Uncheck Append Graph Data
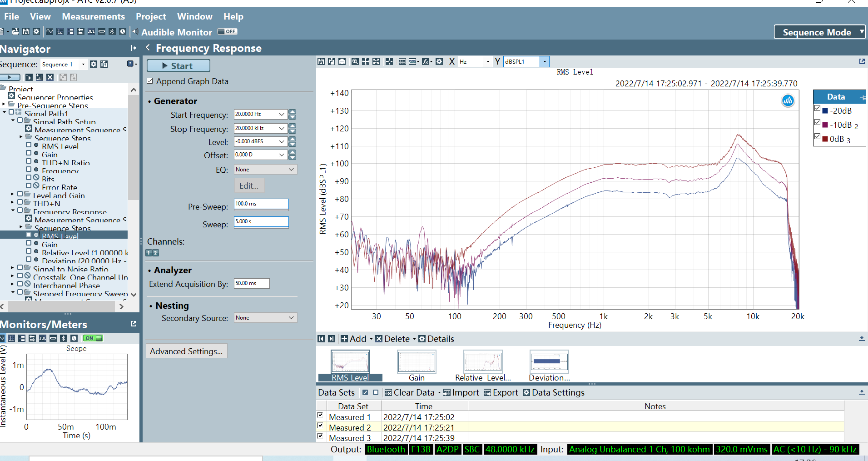This screenshot has width=868, height=461. click(x=150, y=81)
